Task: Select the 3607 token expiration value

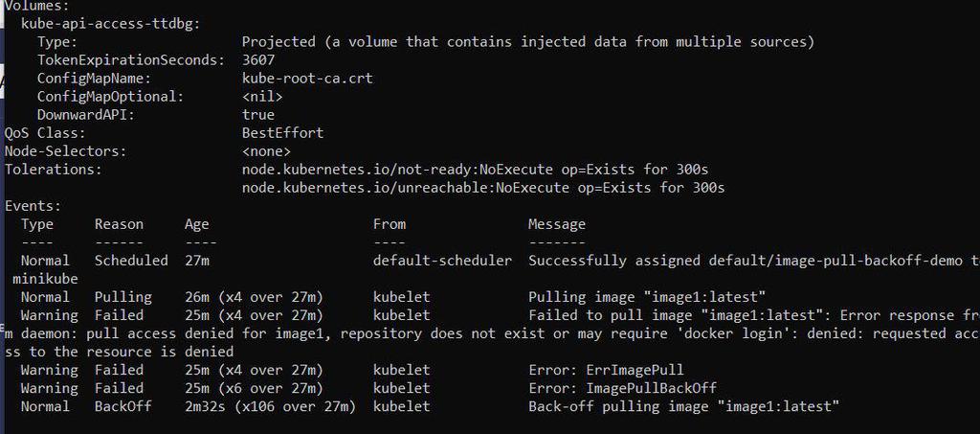Action: click(x=258, y=59)
